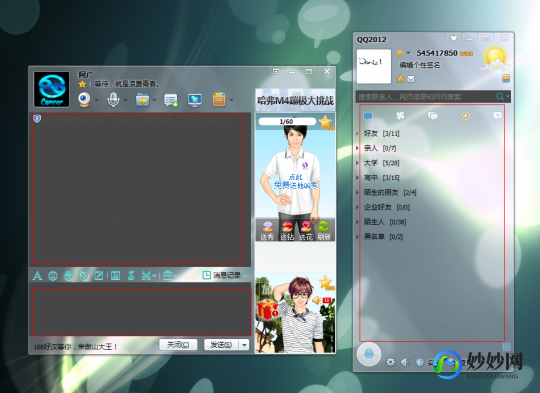
Task: Expand the 黑名单 blacklist group
Action: (x=383, y=237)
